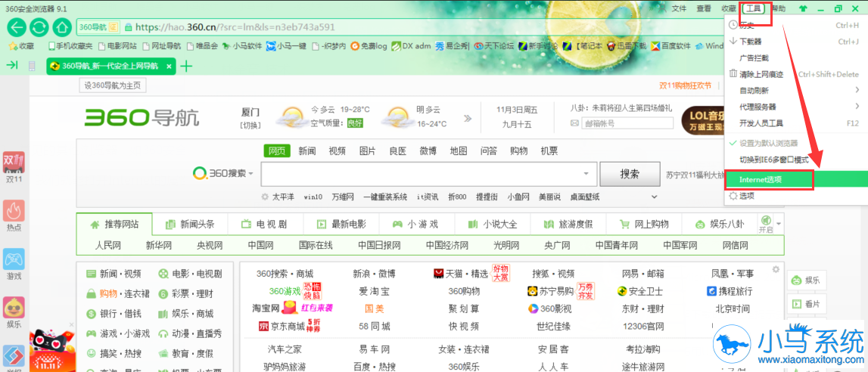
Task: Open the 迅雷下载 bookmark
Action: point(626,46)
